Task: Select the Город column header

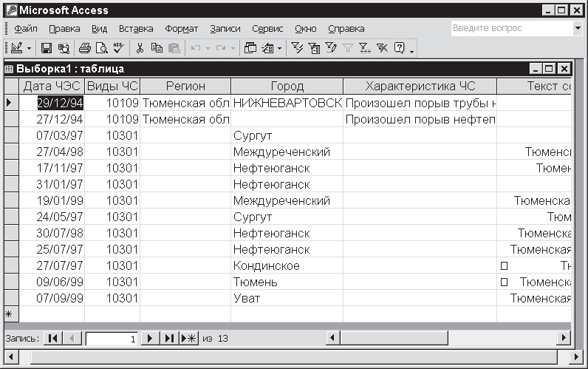Action: tap(287, 87)
